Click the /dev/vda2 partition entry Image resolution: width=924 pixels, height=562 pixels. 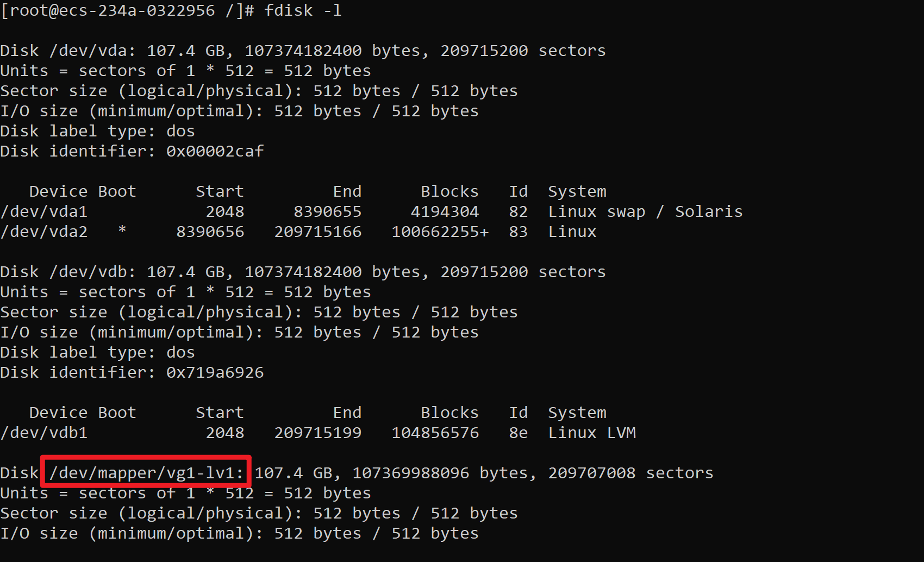point(44,232)
